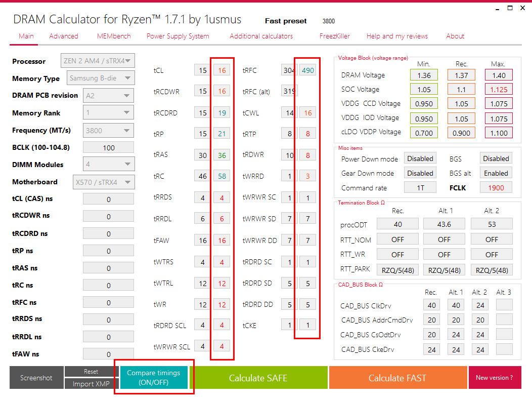532x400 pixels.
Task: Click tRC compare value 58
Action: tap(222, 176)
